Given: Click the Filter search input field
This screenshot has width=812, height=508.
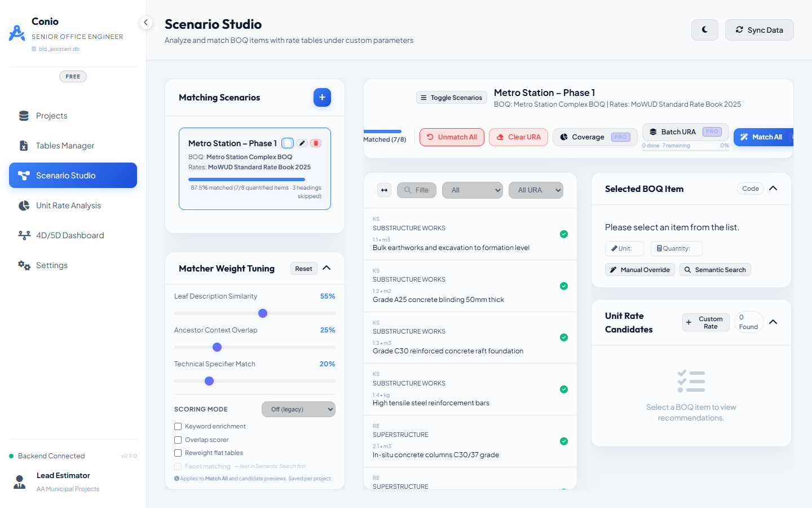Looking at the screenshot, I should pyautogui.click(x=417, y=190).
